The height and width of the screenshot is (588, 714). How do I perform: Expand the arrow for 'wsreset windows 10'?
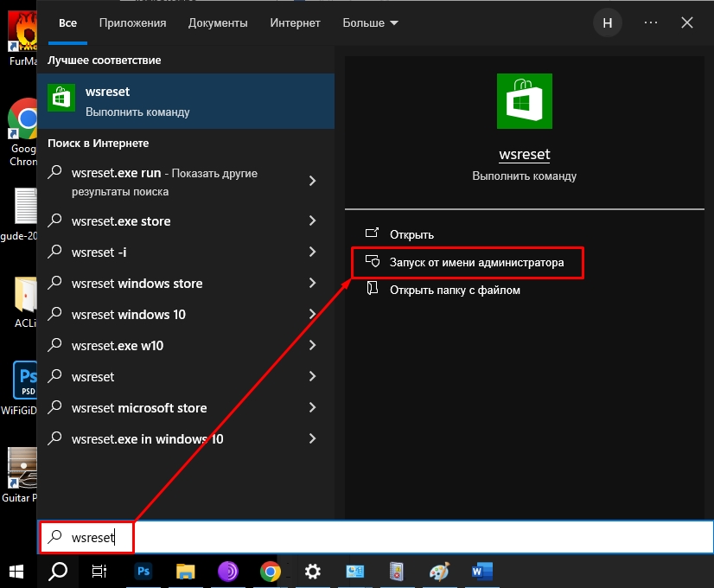pos(312,314)
